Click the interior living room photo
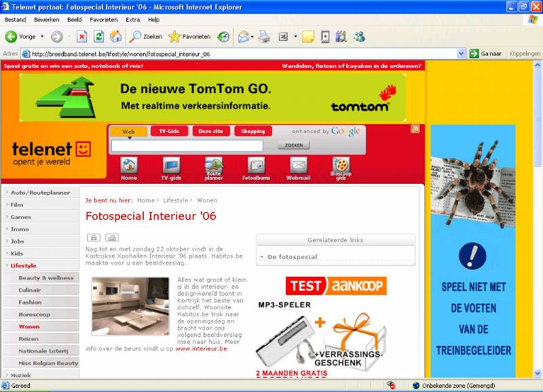 pyautogui.click(x=130, y=306)
